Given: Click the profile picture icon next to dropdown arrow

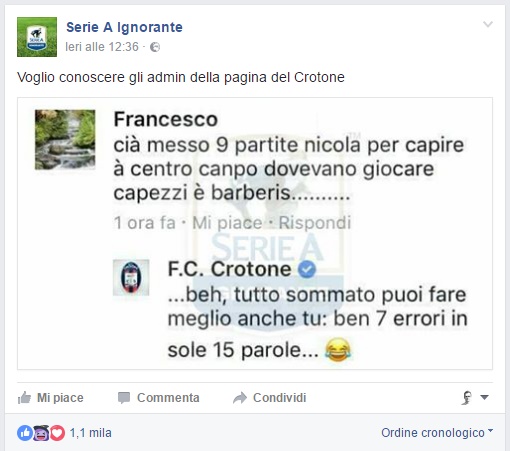Looking at the screenshot, I should [x=467, y=397].
